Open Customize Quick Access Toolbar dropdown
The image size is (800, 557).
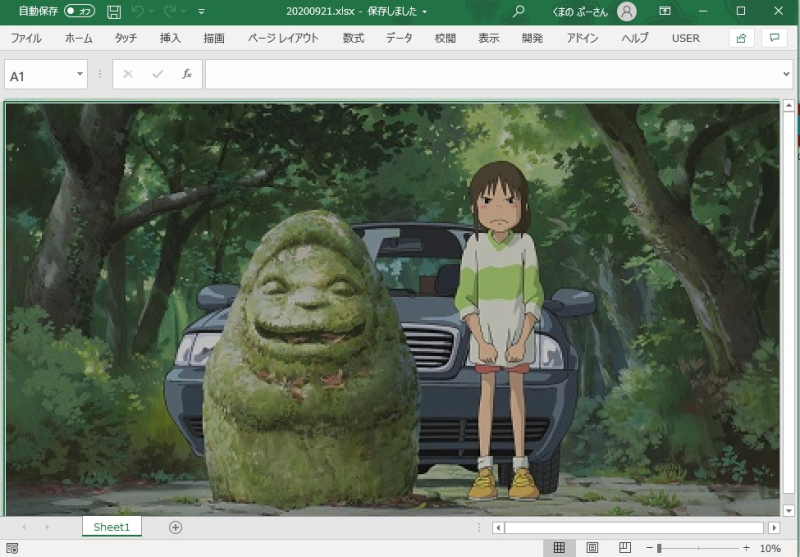click(x=202, y=11)
